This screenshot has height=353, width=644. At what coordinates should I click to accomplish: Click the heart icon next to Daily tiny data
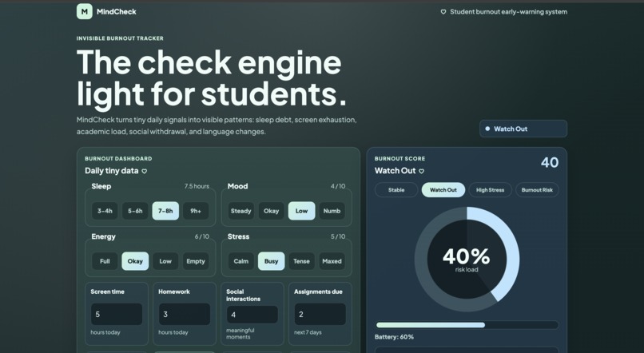pyautogui.click(x=144, y=171)
